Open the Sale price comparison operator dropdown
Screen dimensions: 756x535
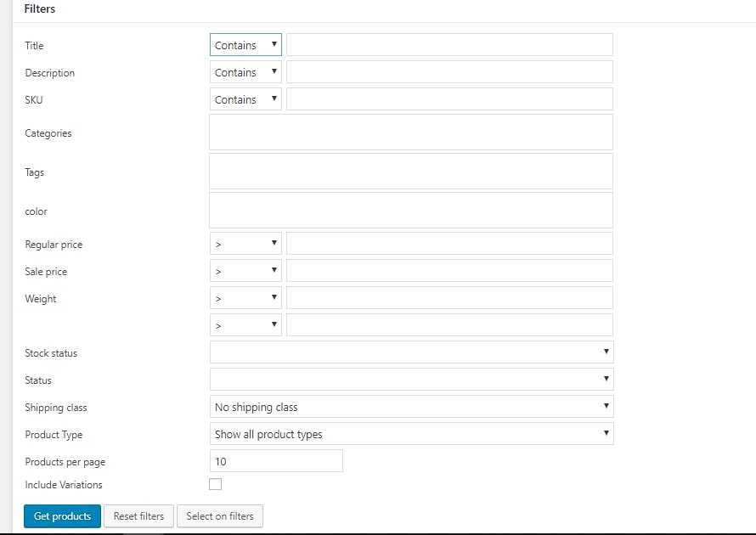245,271
